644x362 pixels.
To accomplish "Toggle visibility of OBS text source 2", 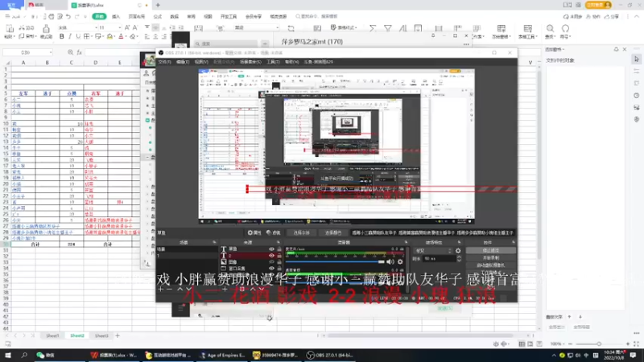I will (x=271, y=255).
